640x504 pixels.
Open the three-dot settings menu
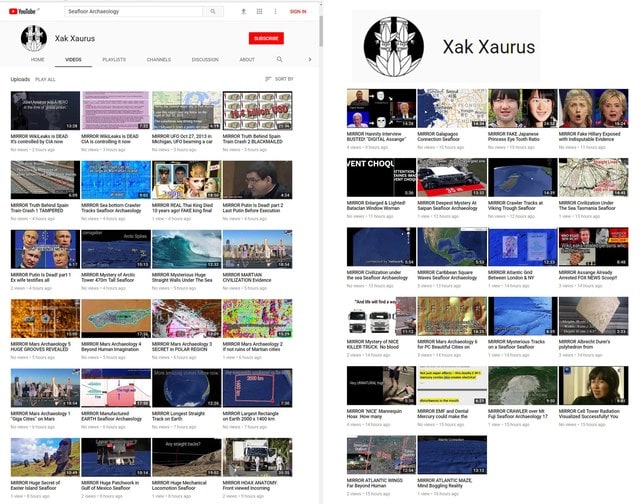point(275,11)
